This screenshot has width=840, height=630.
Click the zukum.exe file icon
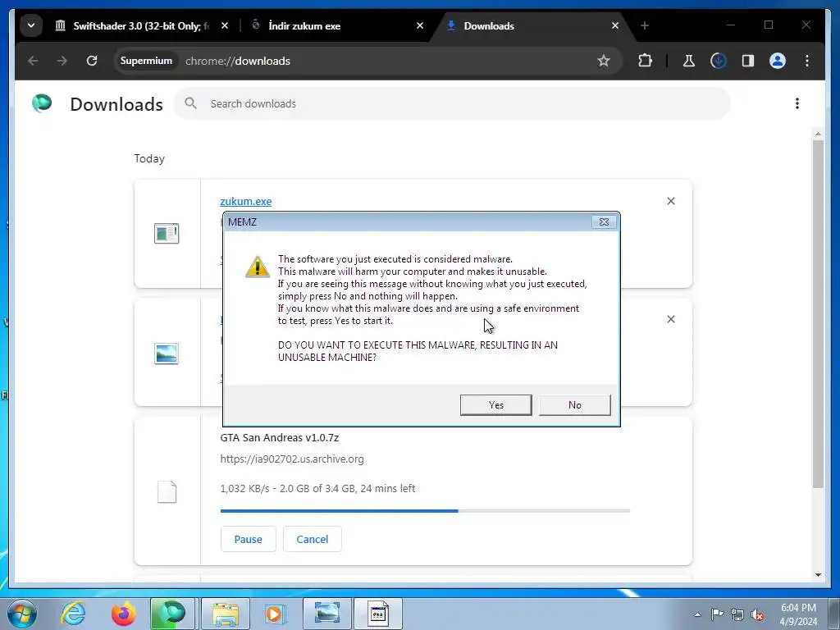[167, 234]
